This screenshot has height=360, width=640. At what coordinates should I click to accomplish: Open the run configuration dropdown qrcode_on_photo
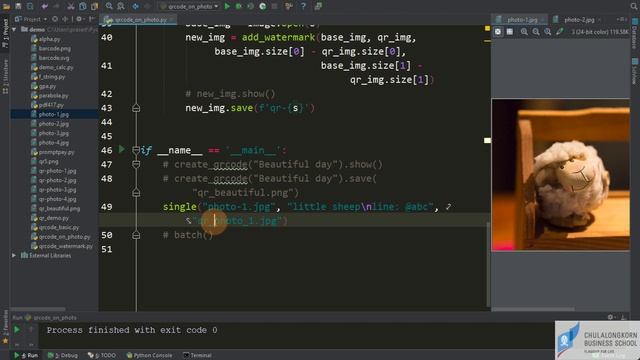point(190,6)
